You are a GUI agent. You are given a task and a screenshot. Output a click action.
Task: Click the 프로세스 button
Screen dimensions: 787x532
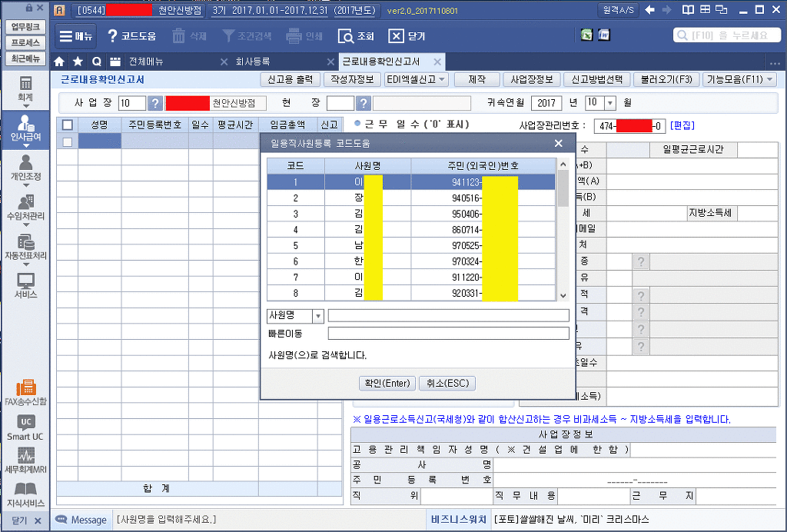(x=25, y=42)
